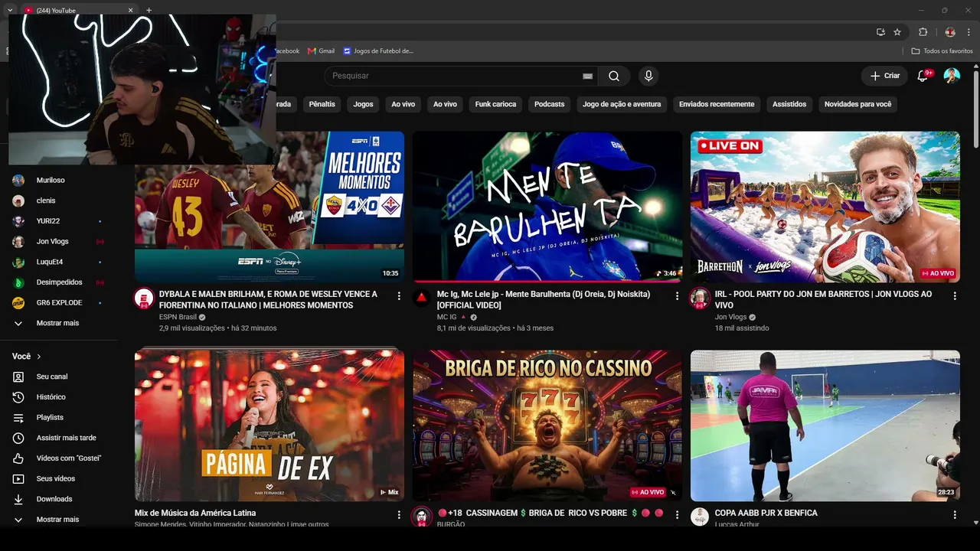Select the Podcasts filter chip
This screenshot has width=980, height=551.
click(x=549, y=104)
